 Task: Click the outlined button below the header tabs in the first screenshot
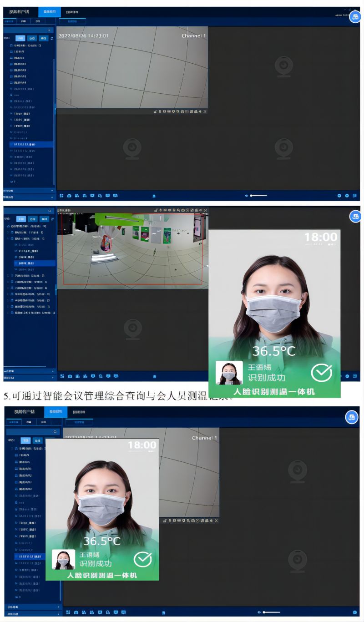tap(72, 21)
